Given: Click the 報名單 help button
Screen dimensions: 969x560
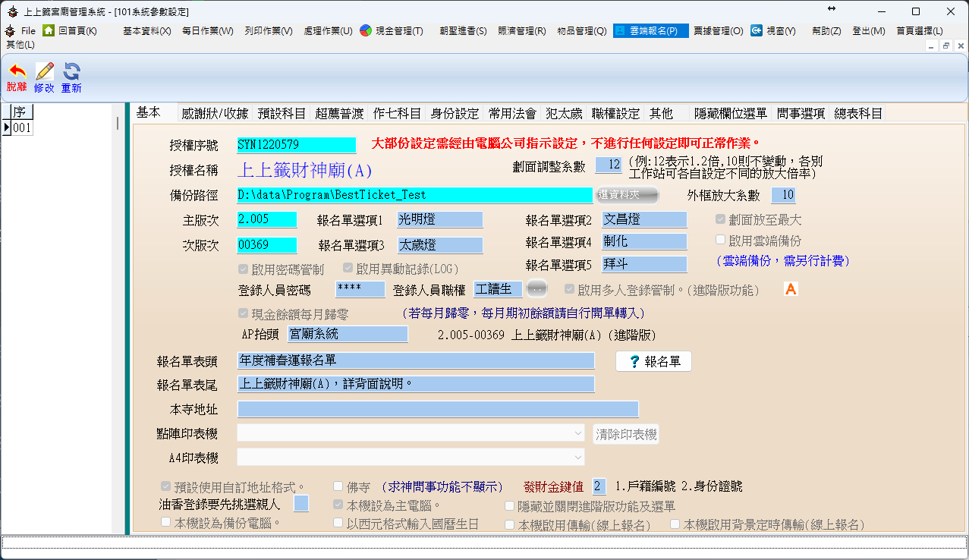Looking at the screenshot, I should [x=653, y=362].
